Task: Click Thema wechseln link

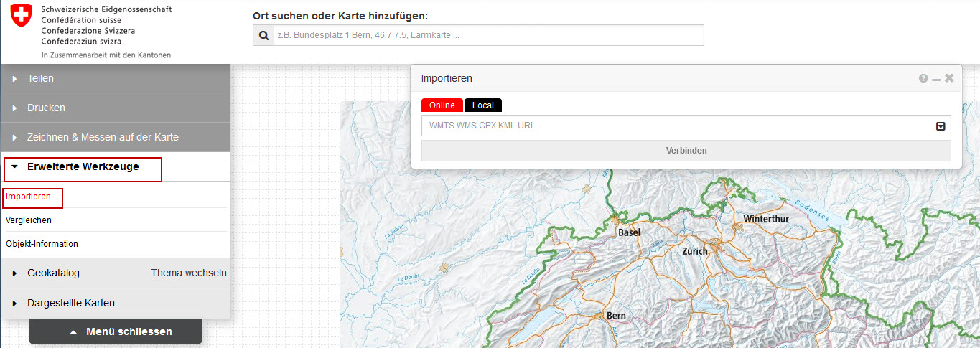Action: pos(189,273)
